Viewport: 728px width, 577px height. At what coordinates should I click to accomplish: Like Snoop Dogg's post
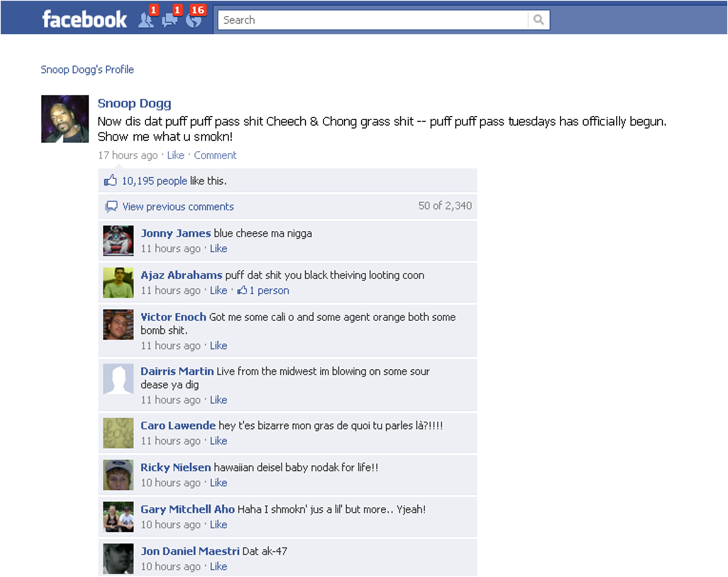(x=175, y=155)
